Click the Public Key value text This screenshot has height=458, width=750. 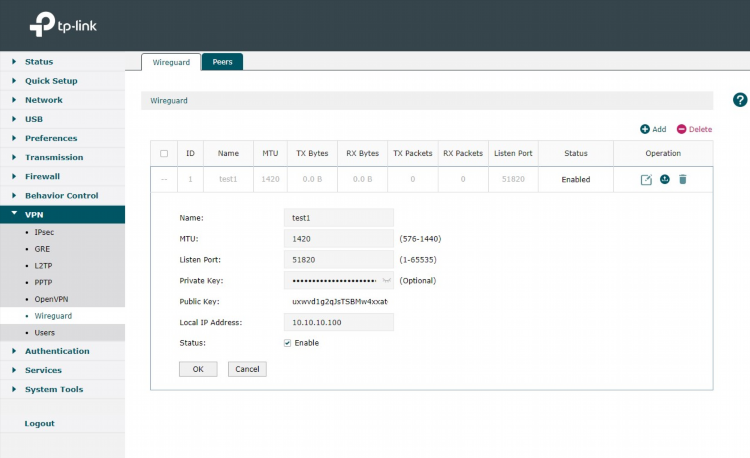[340, 302]
